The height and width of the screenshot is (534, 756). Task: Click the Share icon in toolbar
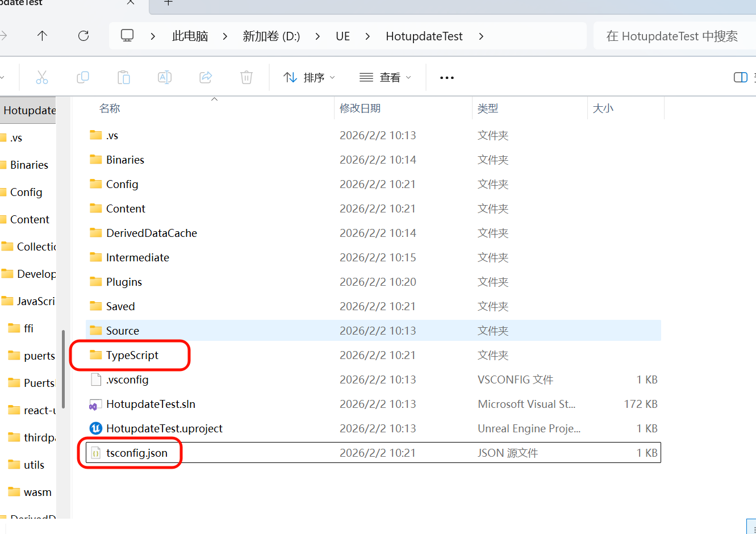(206, 77)
